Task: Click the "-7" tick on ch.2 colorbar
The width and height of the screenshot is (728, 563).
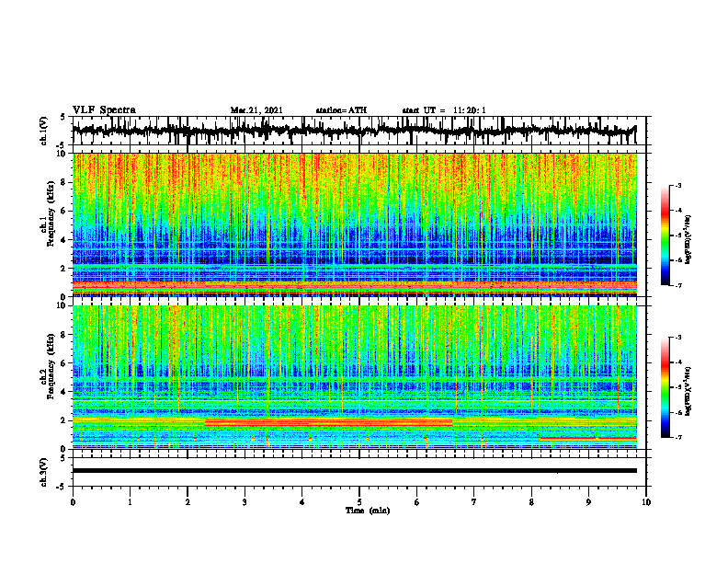Action: (678, 437)
